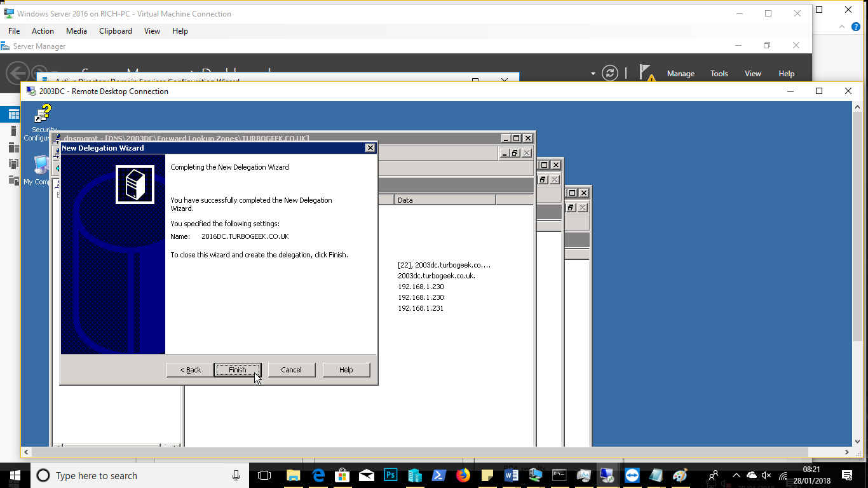Open the Clipboard menu
The image size is (868, 488).
coord(116,30)
